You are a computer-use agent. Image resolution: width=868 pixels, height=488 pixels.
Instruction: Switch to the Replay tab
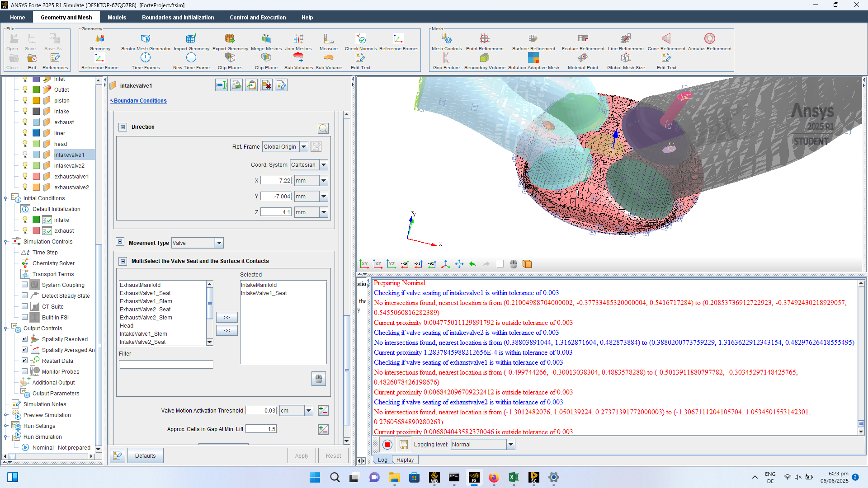tap(405, 460)
